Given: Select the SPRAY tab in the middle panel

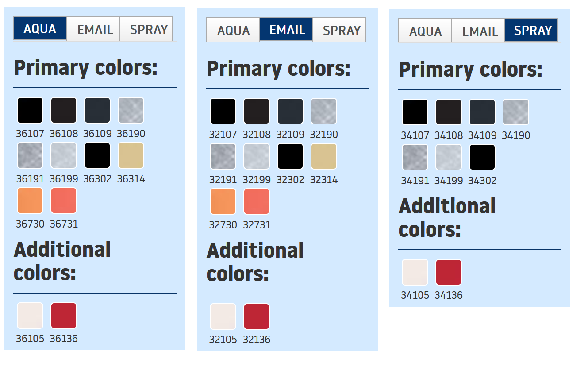Looking at the screenshot, I should pyautogui.click(x=341, y=30).
